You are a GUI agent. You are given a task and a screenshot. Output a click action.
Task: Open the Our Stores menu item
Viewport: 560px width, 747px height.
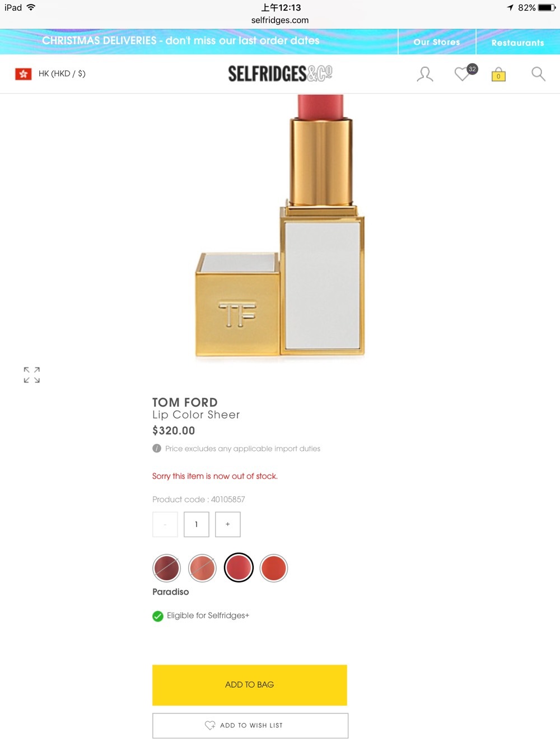click(x=437, y=42)
